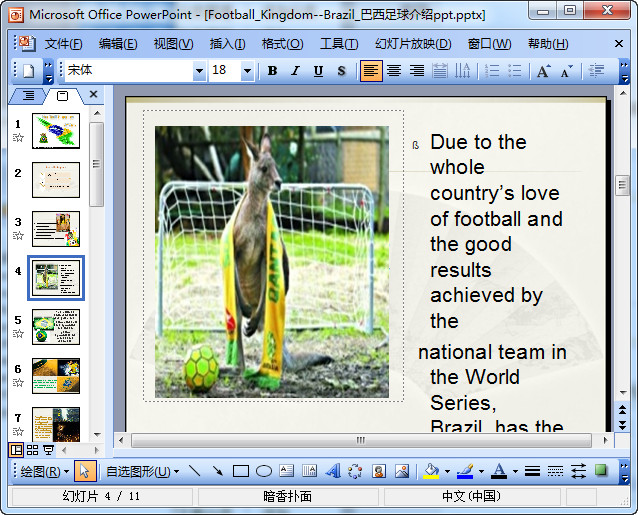Viewport: 638px width, 515px height.
Task: Click animation star icon under slide 1
Action: [18, 137]
